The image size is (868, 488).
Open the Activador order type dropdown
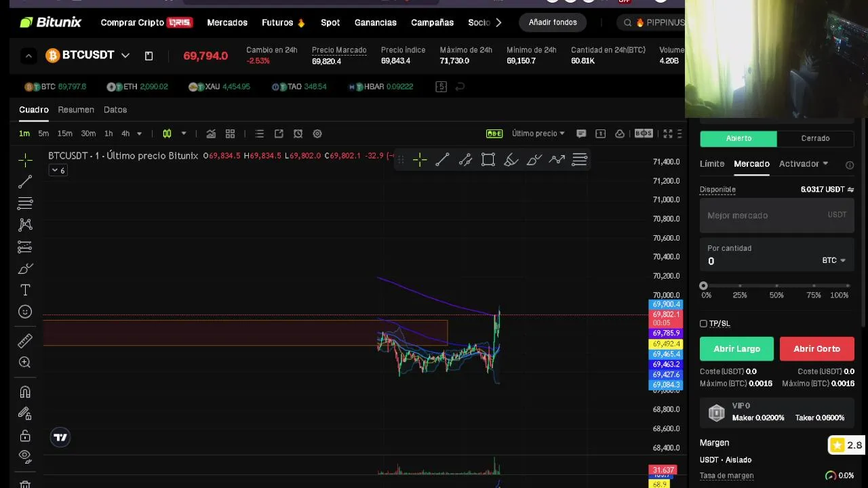pos(804,164)
